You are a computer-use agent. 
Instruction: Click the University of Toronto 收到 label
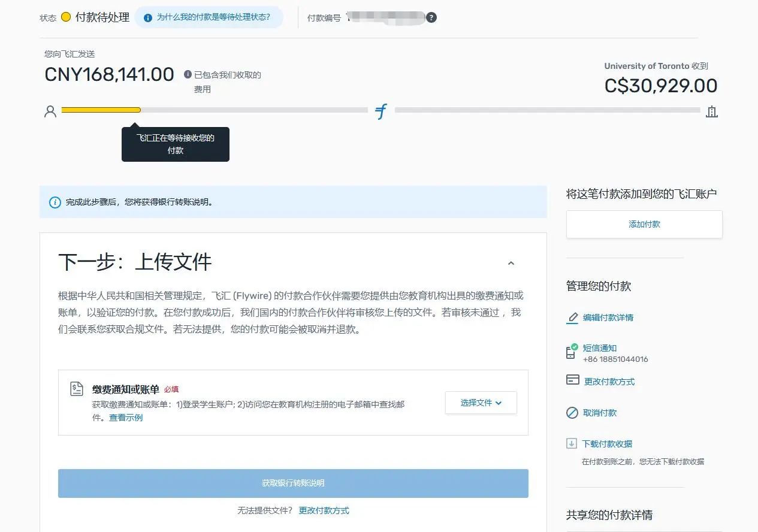tap(656, 66)
